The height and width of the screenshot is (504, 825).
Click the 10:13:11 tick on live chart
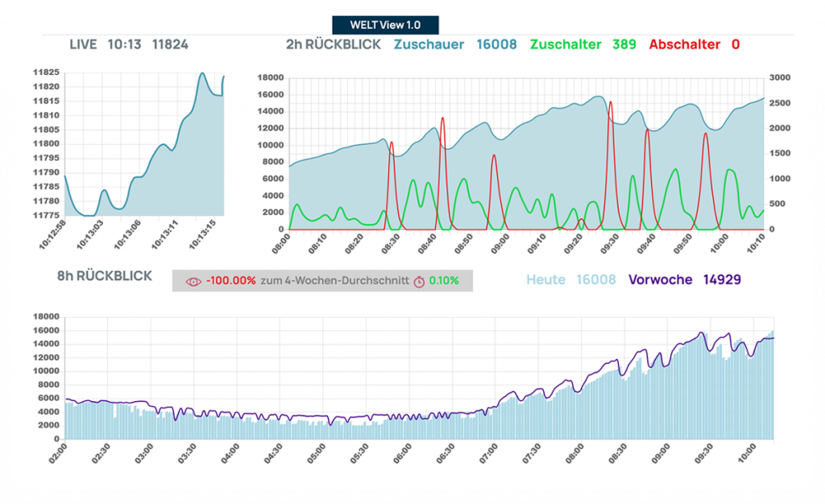(x=166, y=233)
